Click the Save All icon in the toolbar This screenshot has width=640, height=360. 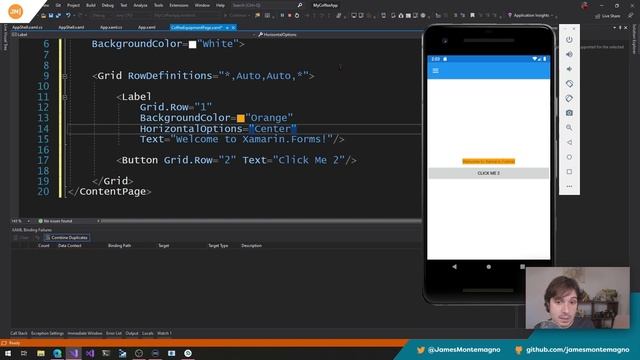tap(58, 16)
